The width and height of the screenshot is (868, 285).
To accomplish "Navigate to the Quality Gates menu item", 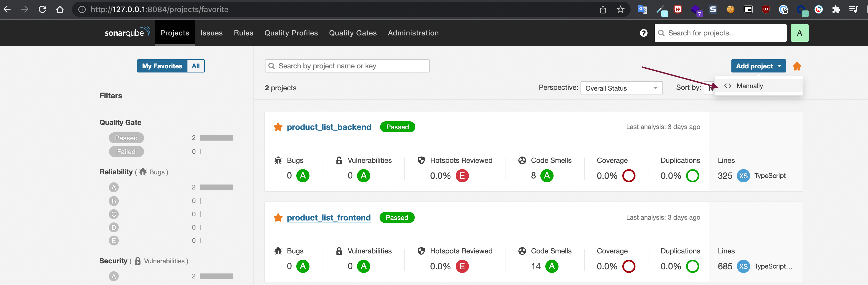I will (352, 33).
